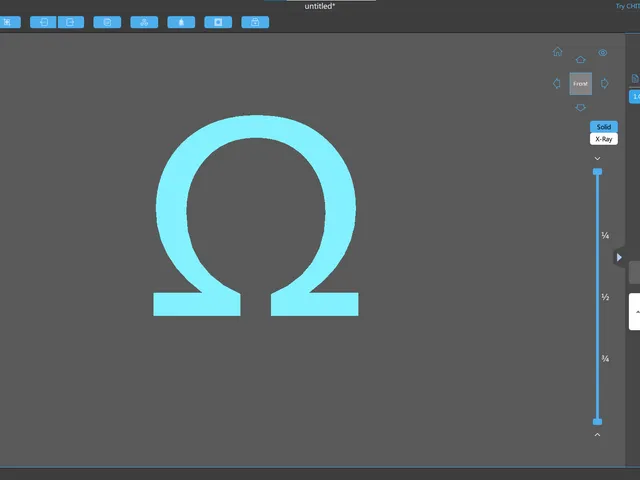Select the untitled* document tab

[320, 6]
